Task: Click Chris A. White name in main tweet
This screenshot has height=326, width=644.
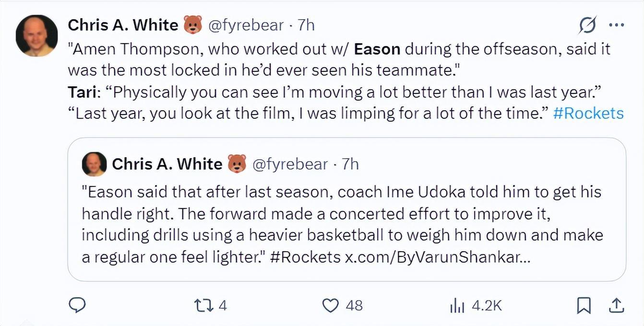Action: click(x=123, y=25)
